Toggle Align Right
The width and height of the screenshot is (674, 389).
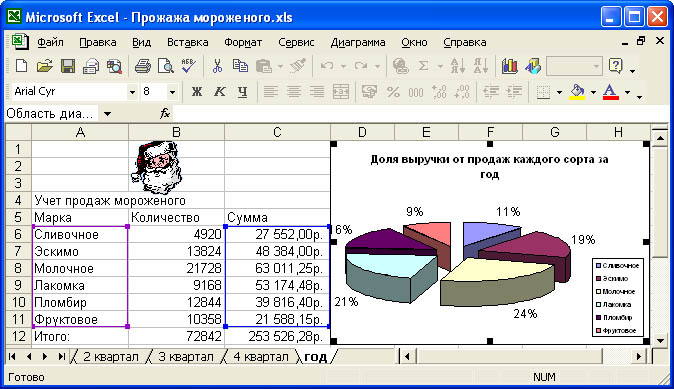[x=317, y=92]
